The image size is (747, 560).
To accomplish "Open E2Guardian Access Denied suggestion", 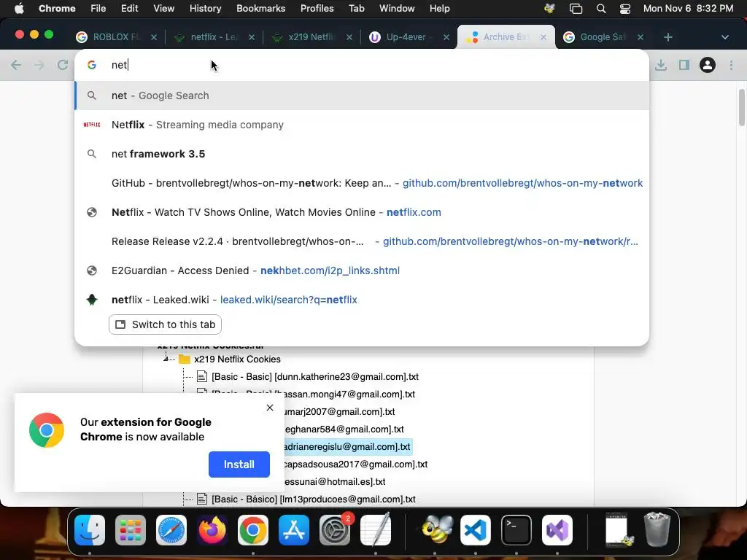I will [362, 271].
